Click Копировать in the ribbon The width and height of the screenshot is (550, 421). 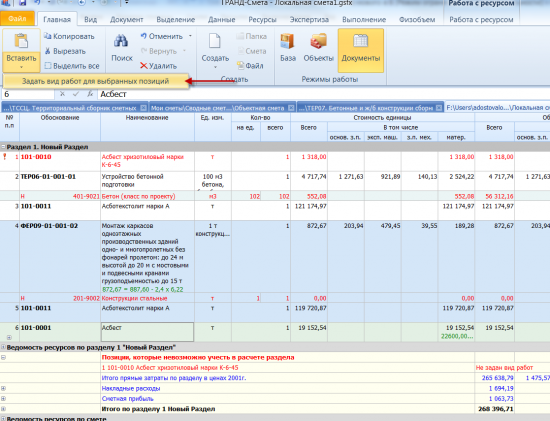click(x=69, y=36)
